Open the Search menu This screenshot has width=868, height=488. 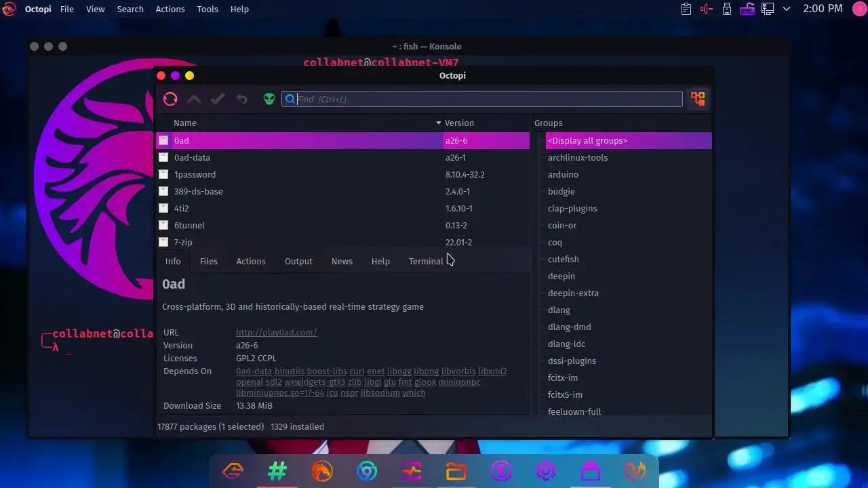click(x=130, y=9)
